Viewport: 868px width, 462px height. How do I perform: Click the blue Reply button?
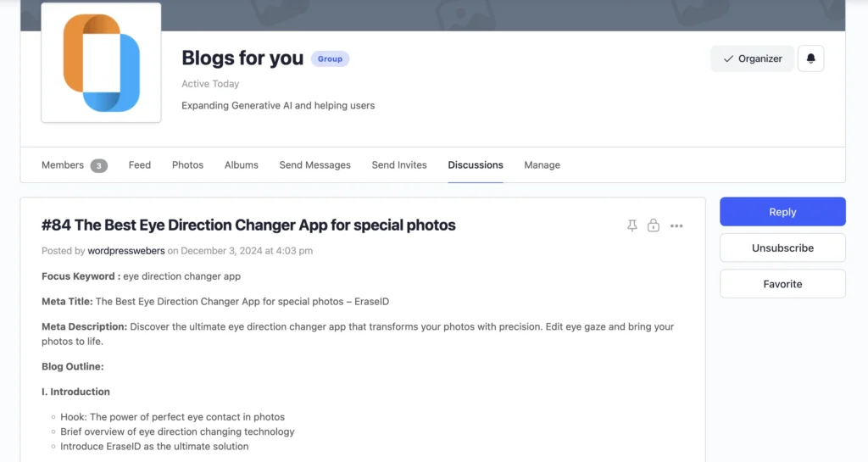pyautogui.click(x=782, y=212)
